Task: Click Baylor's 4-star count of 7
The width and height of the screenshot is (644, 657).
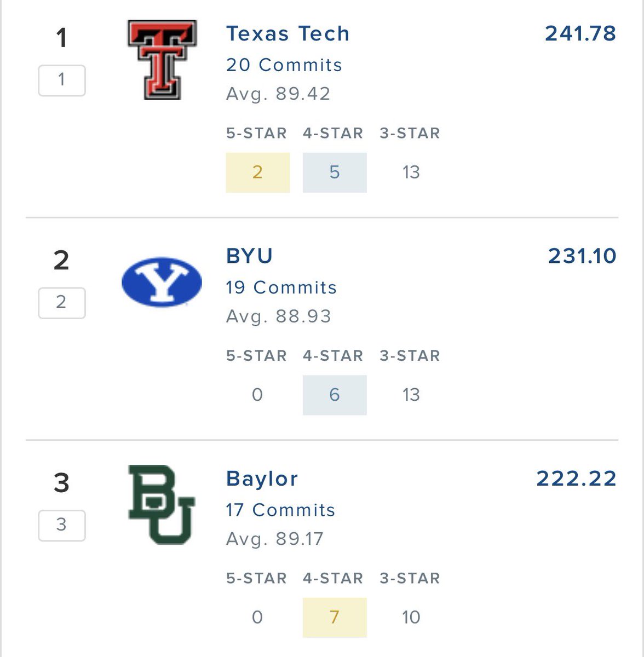Action: click(x=335, y=618)
